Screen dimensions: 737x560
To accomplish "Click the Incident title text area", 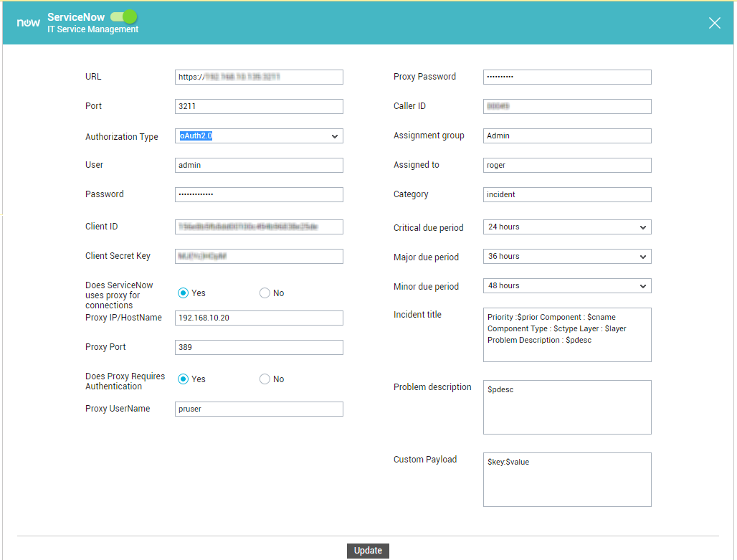I will click(x=567, y=335).
